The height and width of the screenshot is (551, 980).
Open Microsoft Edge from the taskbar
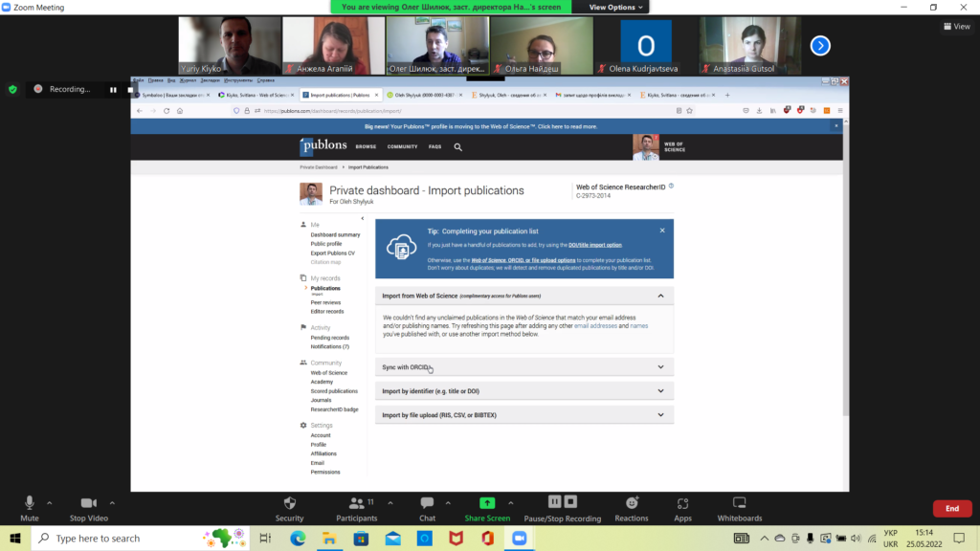pos(298,538)
